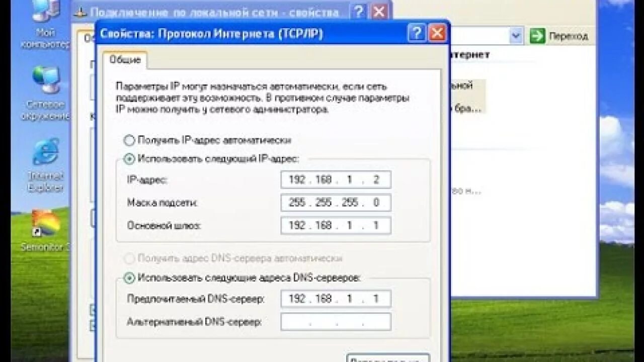Click the 'Альтернативный DNS-сервер:' label
The width and height of the screenshot is (644, 362).
[194, 322]
